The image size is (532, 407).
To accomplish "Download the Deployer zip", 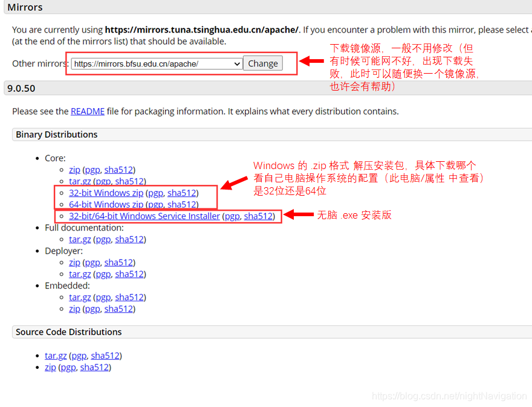I will coord(74,263).
